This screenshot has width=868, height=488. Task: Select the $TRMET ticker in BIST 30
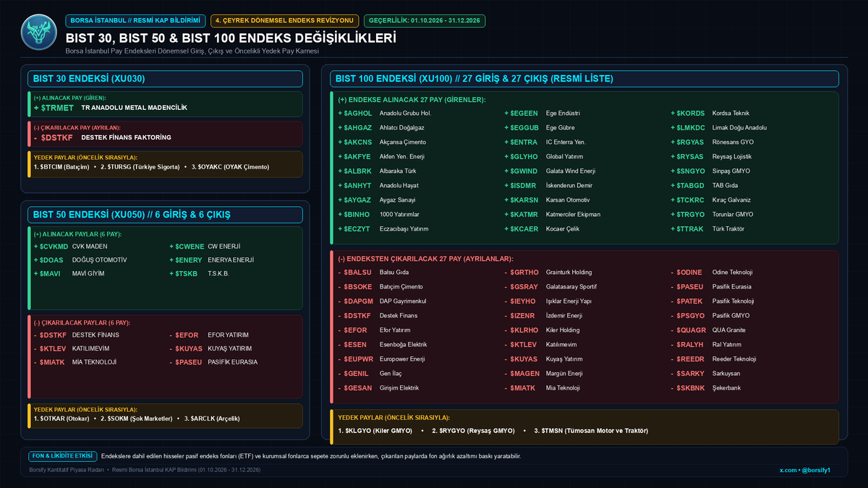[x=54, y=108]
